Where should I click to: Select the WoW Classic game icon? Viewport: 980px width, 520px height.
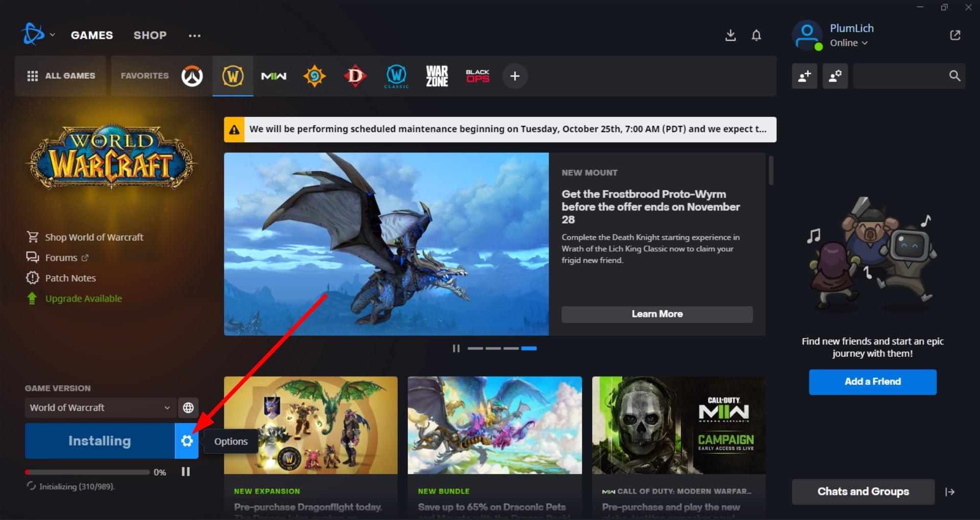click(x=396, y=76)
